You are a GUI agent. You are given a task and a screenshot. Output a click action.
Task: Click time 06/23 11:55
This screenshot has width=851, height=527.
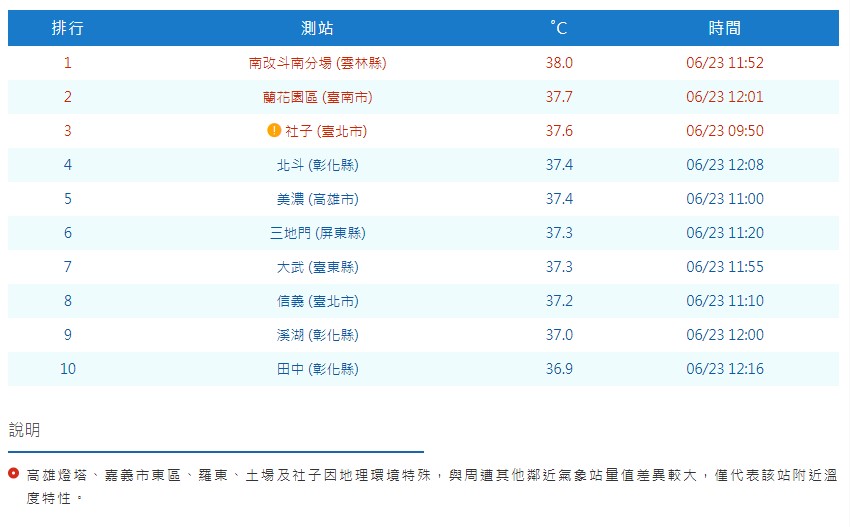(x=725, y=266)
